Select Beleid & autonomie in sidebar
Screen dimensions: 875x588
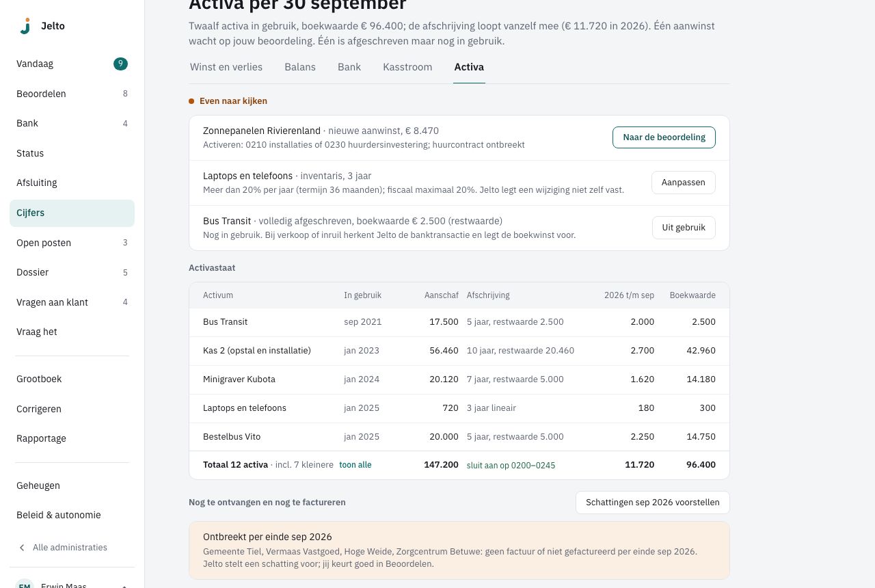pos(72,515)
